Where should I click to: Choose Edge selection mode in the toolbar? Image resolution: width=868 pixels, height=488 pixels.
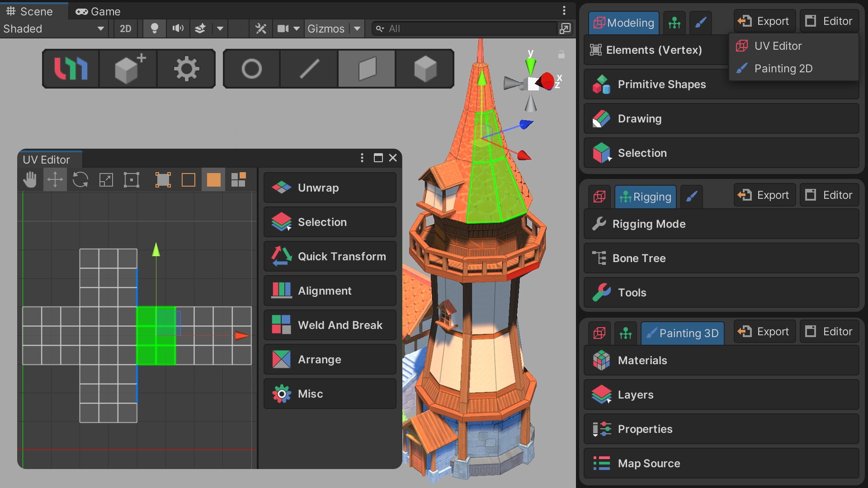click(x=308, y=68)
